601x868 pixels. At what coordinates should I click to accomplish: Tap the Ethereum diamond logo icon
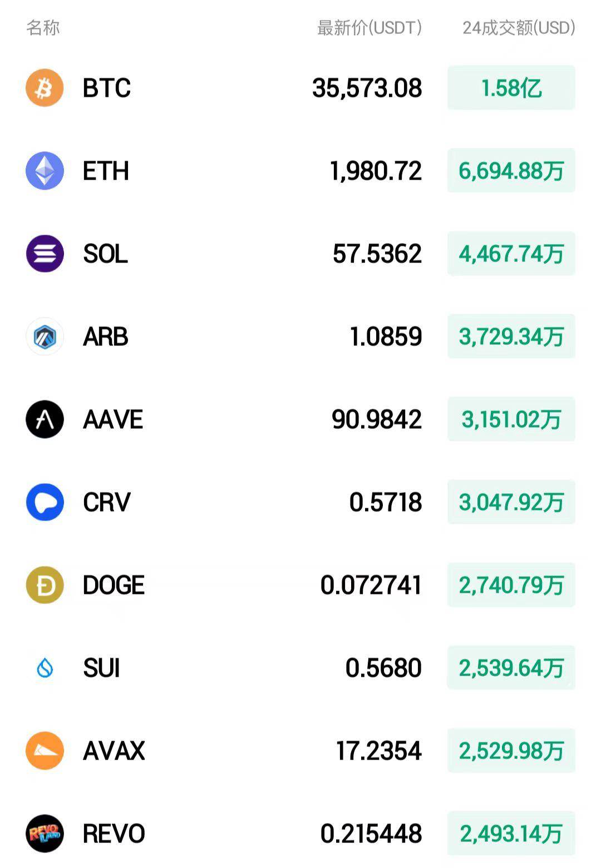[45, 171]
